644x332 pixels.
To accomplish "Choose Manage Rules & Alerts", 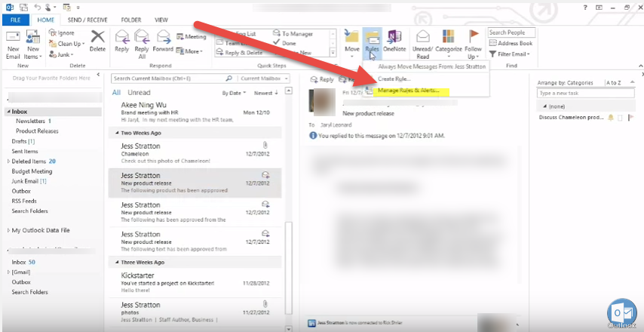I will pyautogui.click(x=408, y=91).
